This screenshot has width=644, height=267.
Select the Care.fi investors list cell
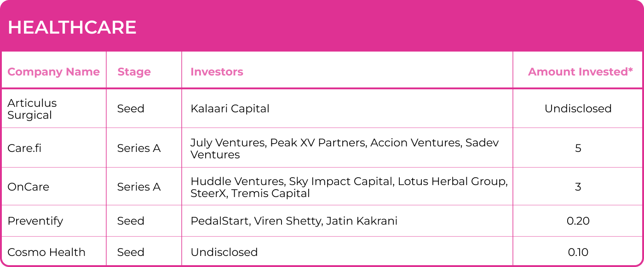(x=345, y=149)
